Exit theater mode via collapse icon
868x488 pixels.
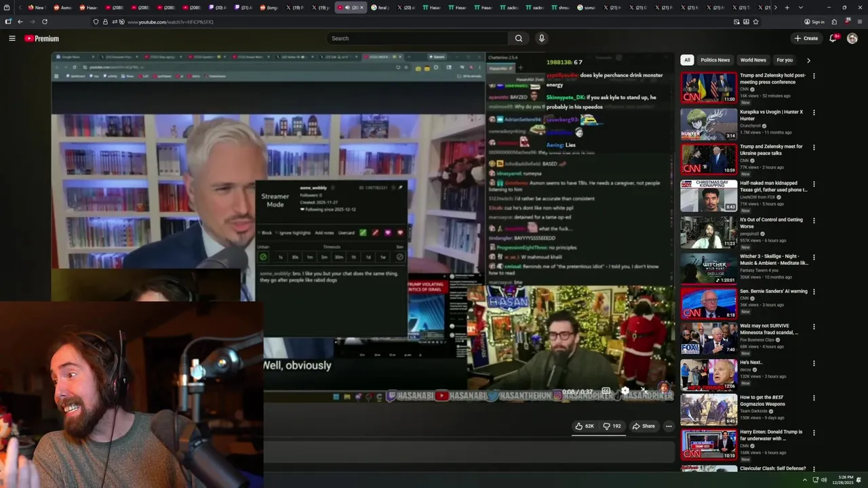tap(643, 391)
